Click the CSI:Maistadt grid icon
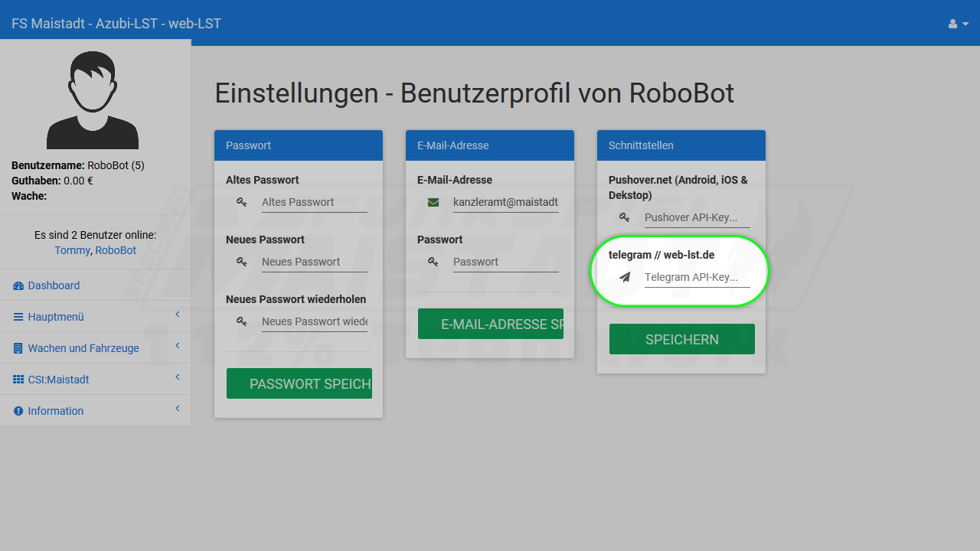The height and width of the screenshot is (551, 980). click(x=18, y=380)
